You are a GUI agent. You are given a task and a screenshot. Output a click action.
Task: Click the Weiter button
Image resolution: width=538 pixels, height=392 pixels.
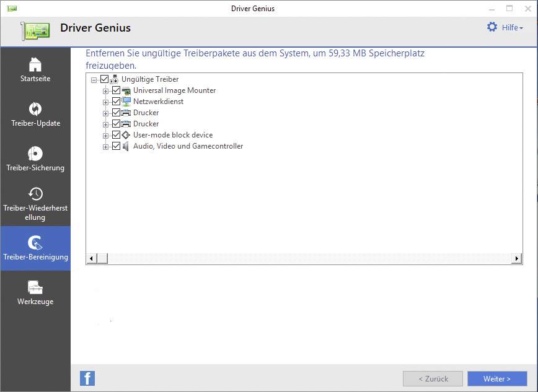tap(497, 378)
